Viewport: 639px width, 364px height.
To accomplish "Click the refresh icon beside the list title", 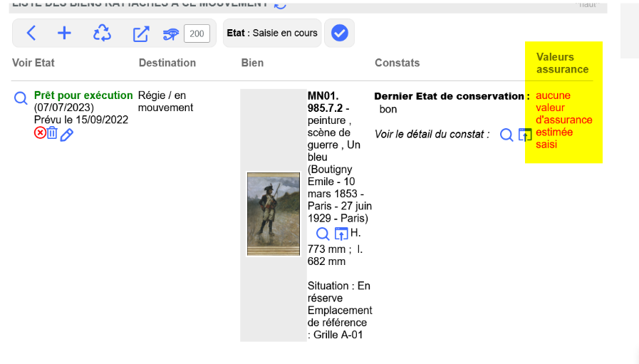I will pyautogui.click(x=281, y=4).
